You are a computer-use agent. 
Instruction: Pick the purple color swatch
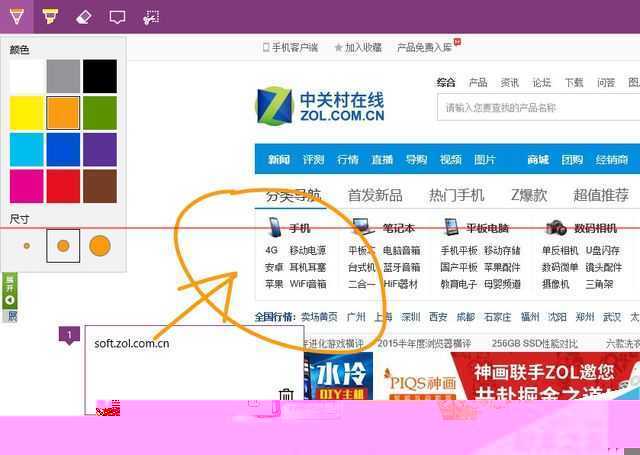100,150
